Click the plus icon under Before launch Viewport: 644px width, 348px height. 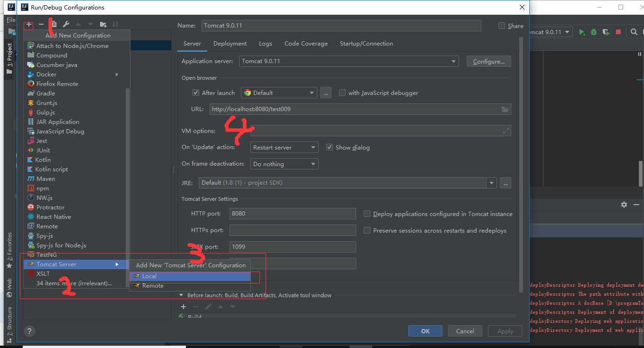coord(184,307)
